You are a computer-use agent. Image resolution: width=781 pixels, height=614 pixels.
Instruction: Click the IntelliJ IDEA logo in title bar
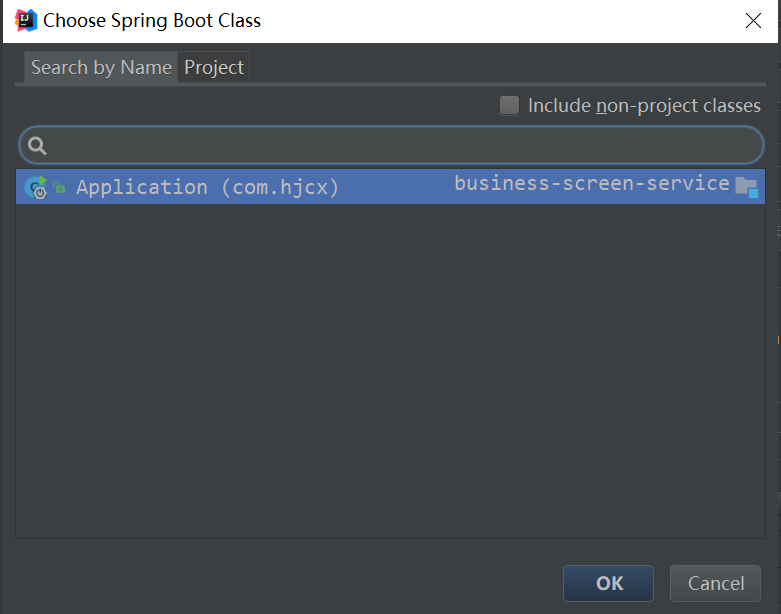(x=26, y=20)
